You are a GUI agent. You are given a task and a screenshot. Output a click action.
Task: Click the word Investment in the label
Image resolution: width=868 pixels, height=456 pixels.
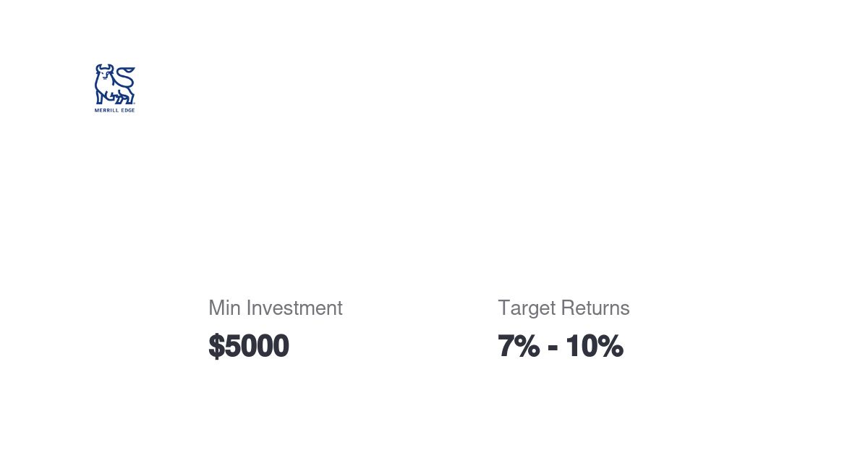pyautogui.click(x=294, y=308)
